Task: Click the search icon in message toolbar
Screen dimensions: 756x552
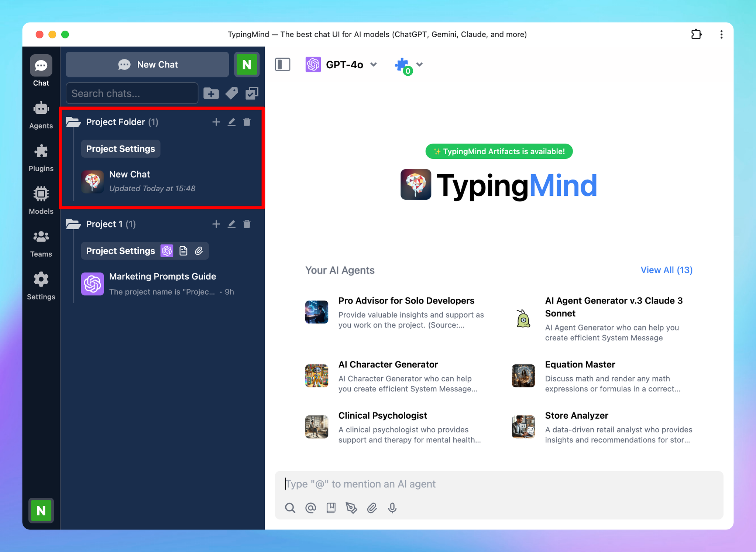Action: [x=290, y=508]
